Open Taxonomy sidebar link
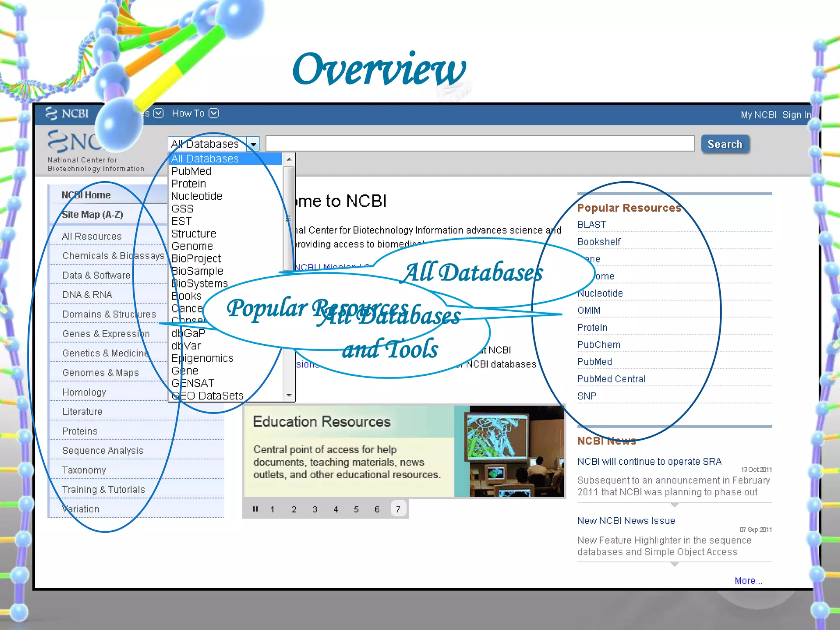 (84, 470)
